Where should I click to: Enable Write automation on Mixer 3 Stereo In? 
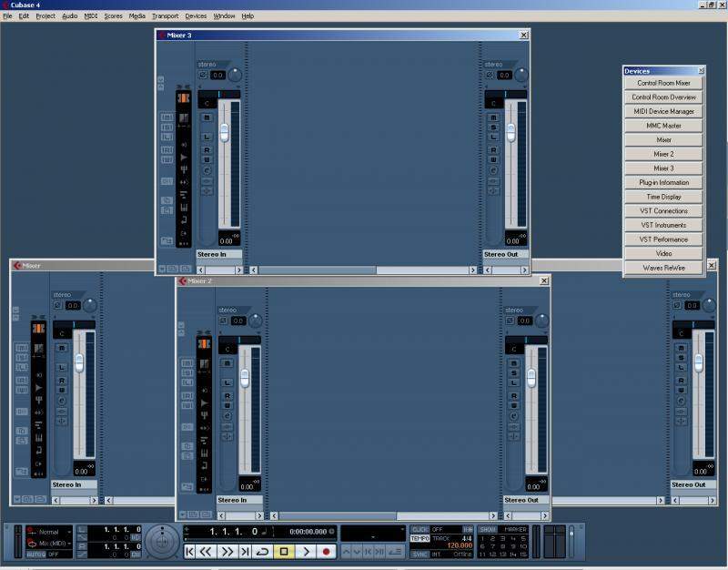point(207,160)
